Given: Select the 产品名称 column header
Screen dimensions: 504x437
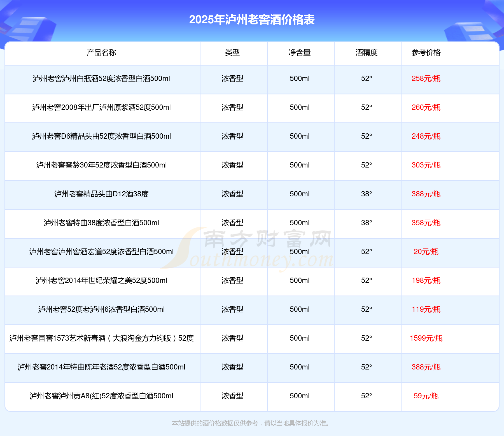Looking at the screenshot, I should pyautogui.click(x=101, y=52).
